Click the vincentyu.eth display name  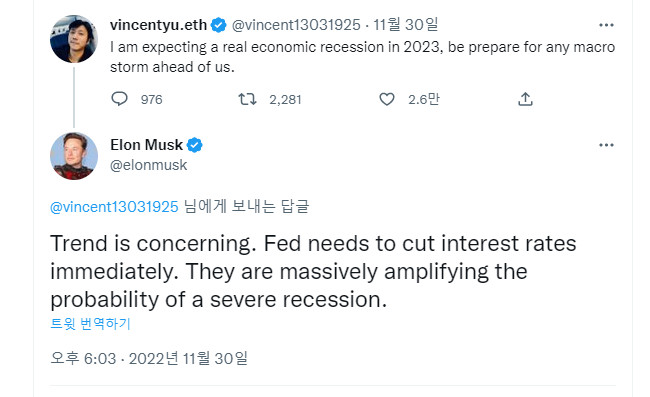tap(158, 25)
